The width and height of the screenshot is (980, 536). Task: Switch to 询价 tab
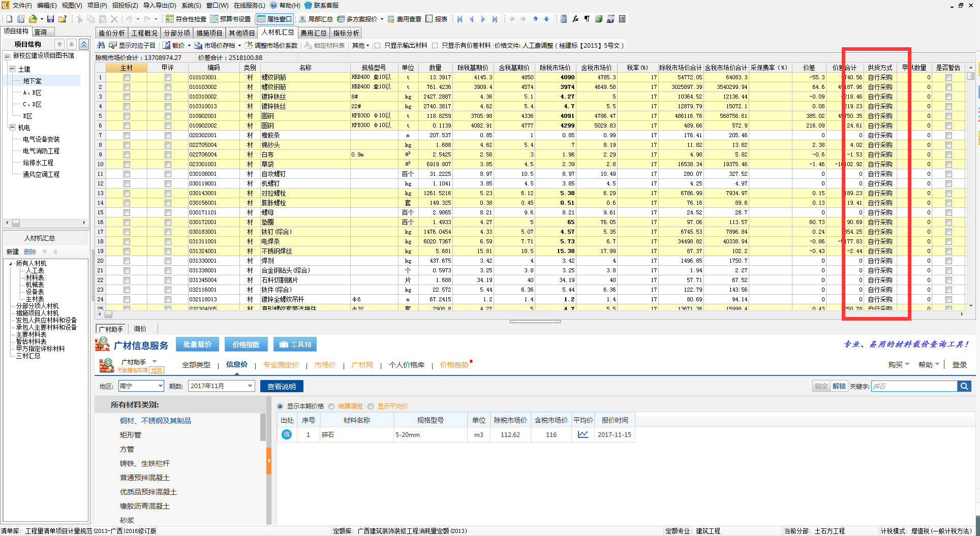(x=140, y=329)
